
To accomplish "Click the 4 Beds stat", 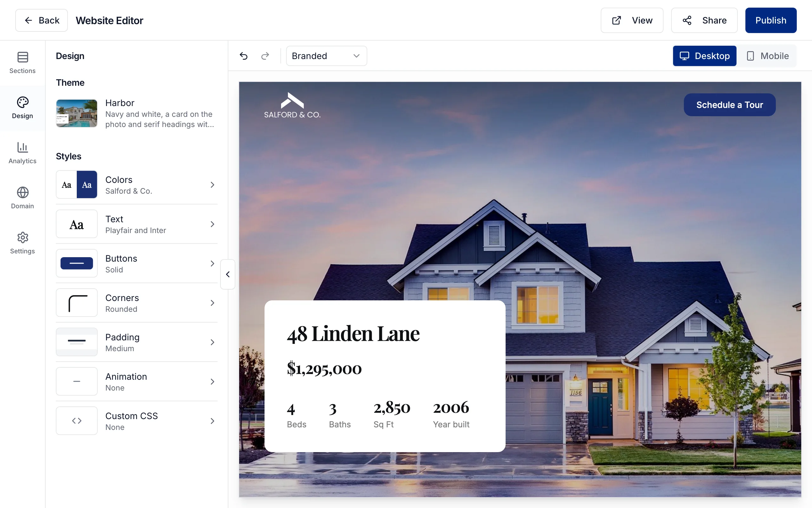I will [296, 415].
